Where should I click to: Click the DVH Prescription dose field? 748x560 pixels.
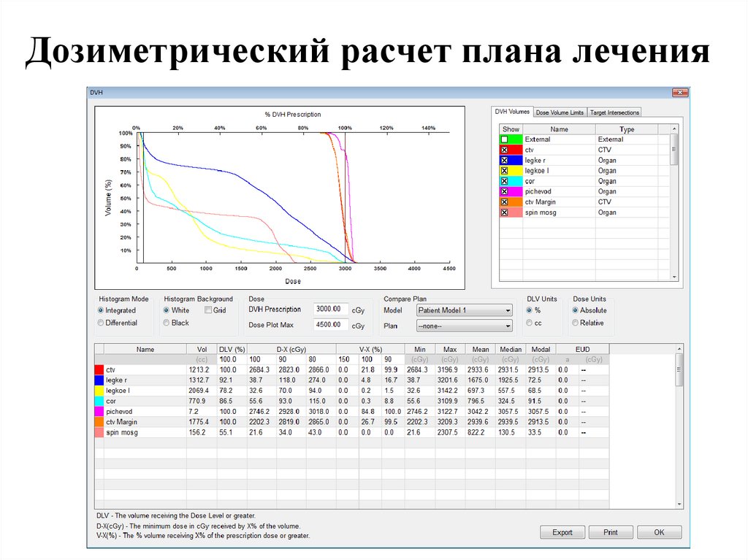(x=331, y=309)
